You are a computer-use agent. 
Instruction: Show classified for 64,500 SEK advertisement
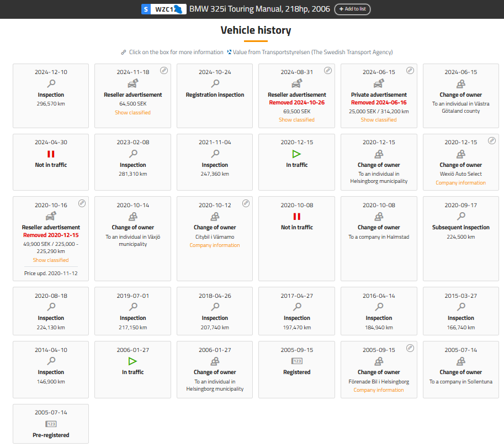click(132, 113)
